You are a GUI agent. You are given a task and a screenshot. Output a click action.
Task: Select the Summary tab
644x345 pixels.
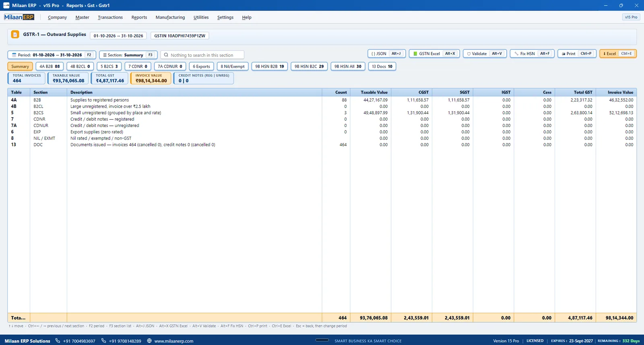click(x=20, y=67)
